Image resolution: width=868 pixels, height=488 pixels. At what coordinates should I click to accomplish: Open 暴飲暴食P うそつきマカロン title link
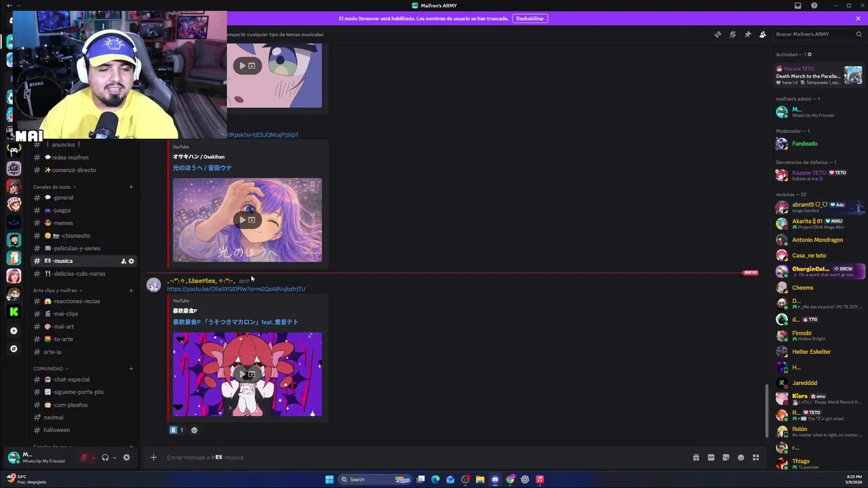click(235, 322)
